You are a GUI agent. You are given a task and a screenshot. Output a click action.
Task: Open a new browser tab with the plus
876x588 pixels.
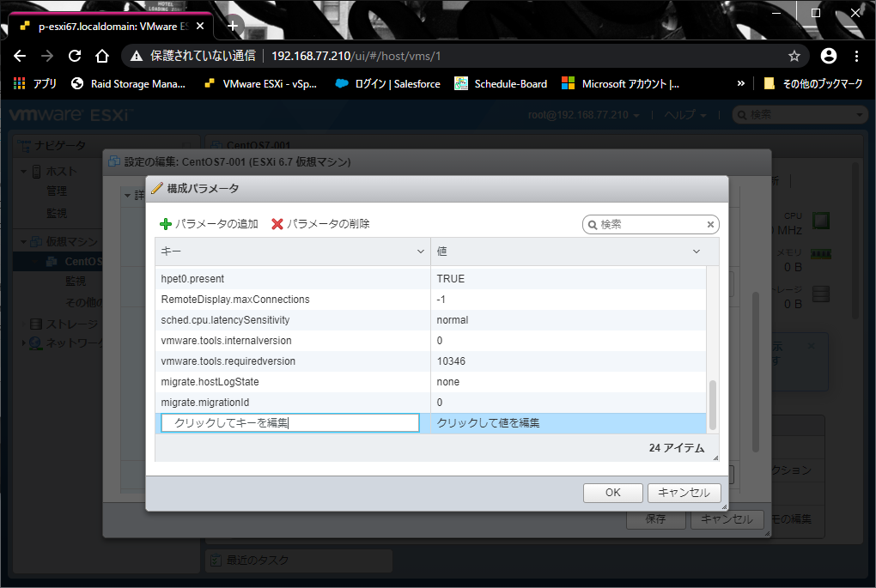pyautogui.click(x=233, y=26)
